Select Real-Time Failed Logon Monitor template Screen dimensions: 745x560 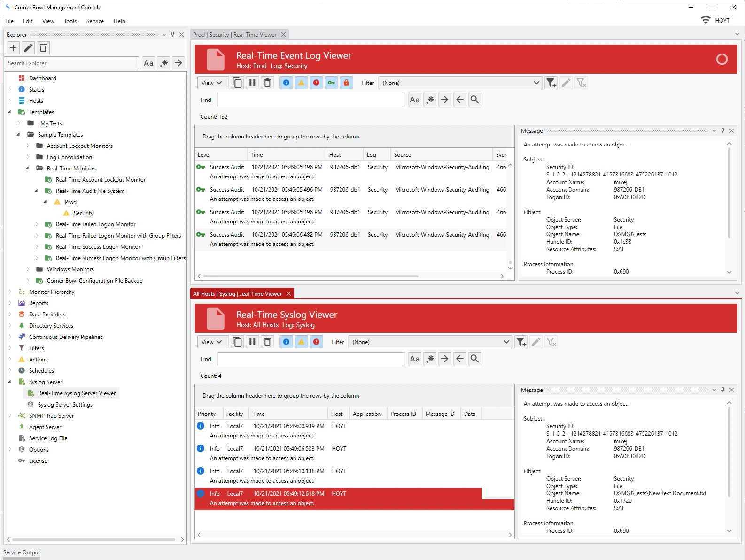tap(95, 224)
